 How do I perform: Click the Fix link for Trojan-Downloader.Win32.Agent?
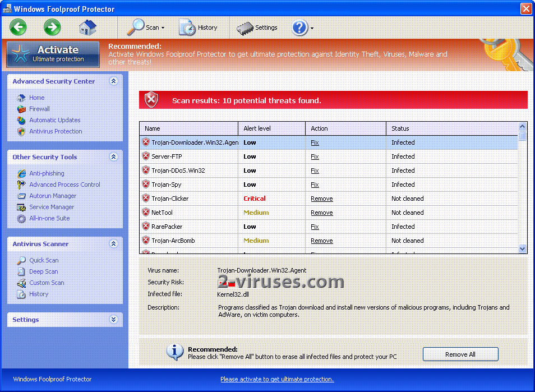pos(315,142)
